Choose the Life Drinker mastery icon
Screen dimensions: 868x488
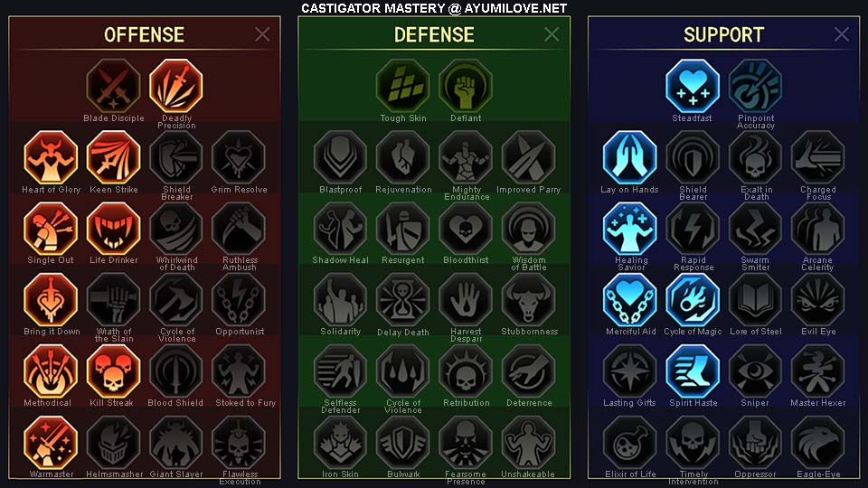[114, 229]
